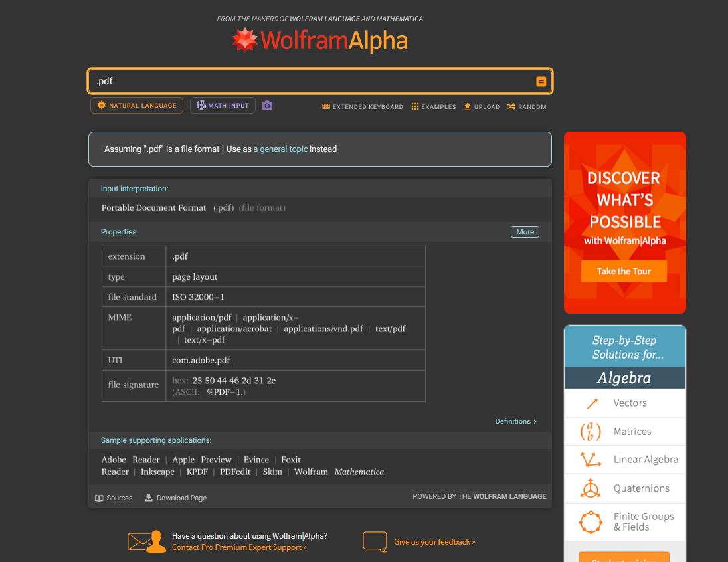Select the Finite Groups & Fields icon

coord(591,522)
